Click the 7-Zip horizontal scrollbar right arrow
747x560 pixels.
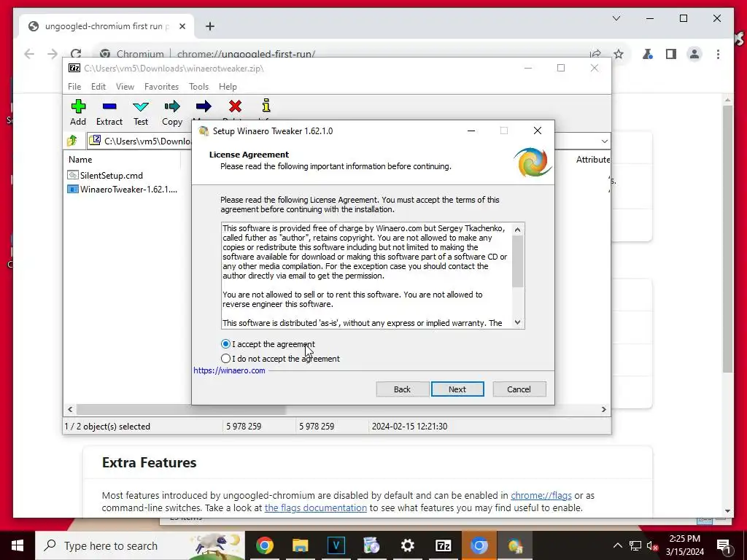[x=603, y=409]
